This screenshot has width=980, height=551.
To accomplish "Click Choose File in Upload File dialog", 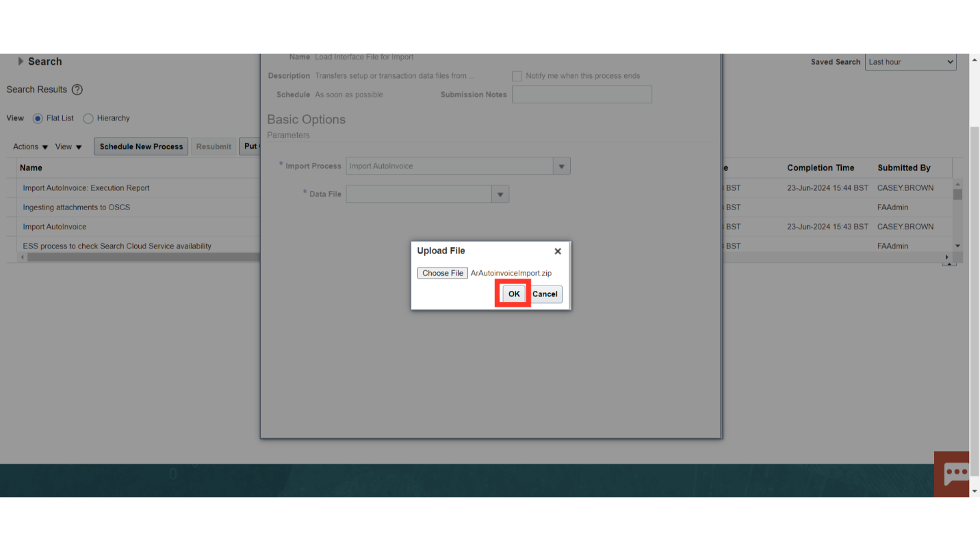I will coord(443,273).
